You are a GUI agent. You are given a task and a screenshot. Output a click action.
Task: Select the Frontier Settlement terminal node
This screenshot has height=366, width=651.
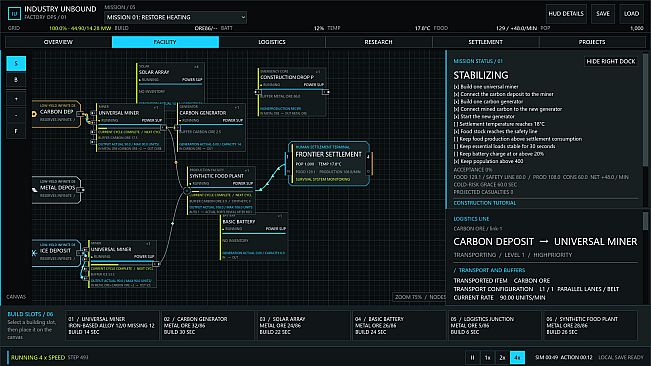[x=328, y=163]
